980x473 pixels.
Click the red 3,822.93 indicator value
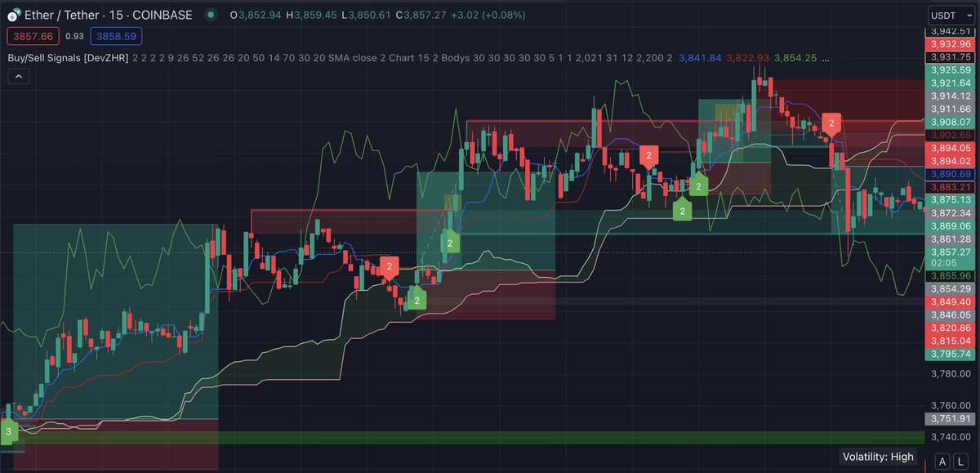point(748,58)
